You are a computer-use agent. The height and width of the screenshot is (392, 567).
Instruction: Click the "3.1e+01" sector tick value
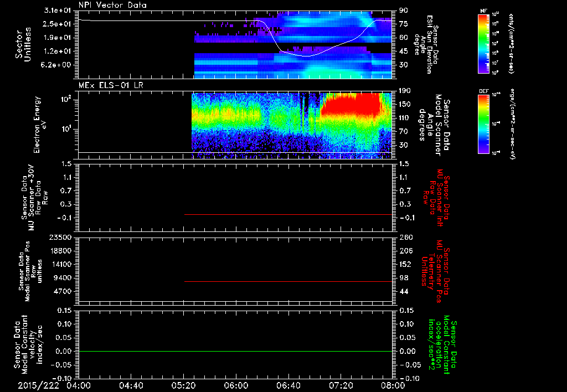pyautogui.click(x=58, y=10)
